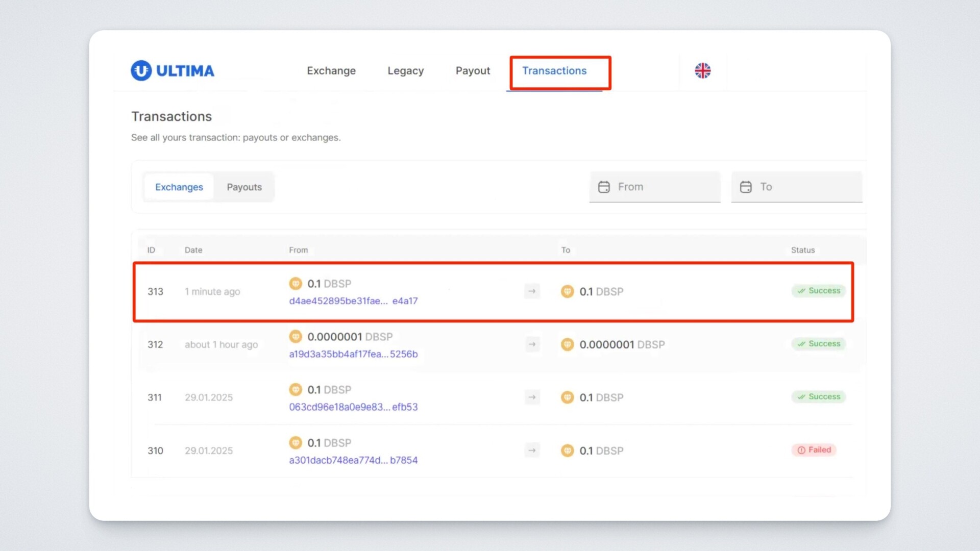This screenshot has height=551, width=980.
Task: Open the UK flag language selector
Action: coord(702,70)
